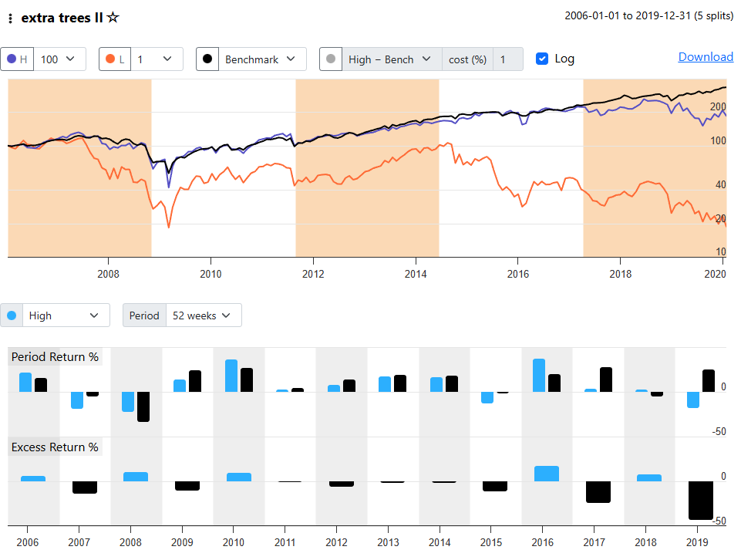Screen dimensions: 741x560
Task: Open the three-dot menu beside the title
Action: pyautogui.click(x=10, y=18)
